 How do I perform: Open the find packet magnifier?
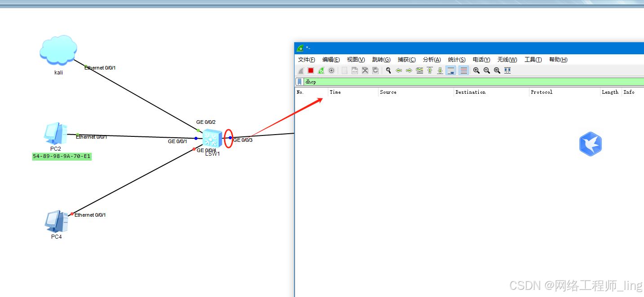click(x=388, y=70)
